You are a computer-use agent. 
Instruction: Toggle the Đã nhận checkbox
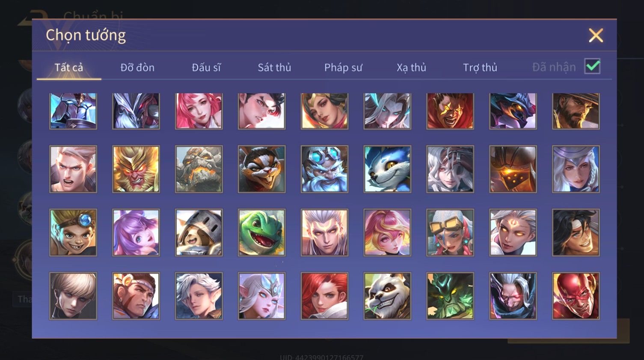point(593,66)
